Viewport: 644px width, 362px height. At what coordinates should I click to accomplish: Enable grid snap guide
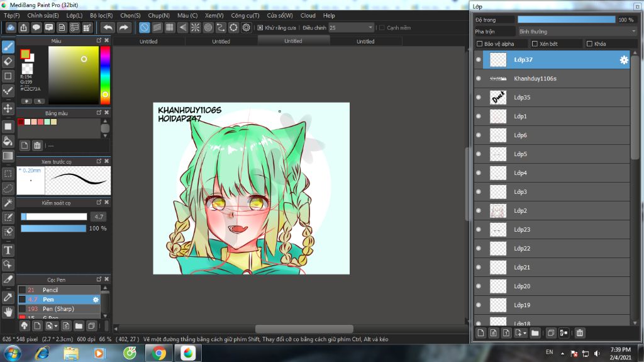click(170, 28)
